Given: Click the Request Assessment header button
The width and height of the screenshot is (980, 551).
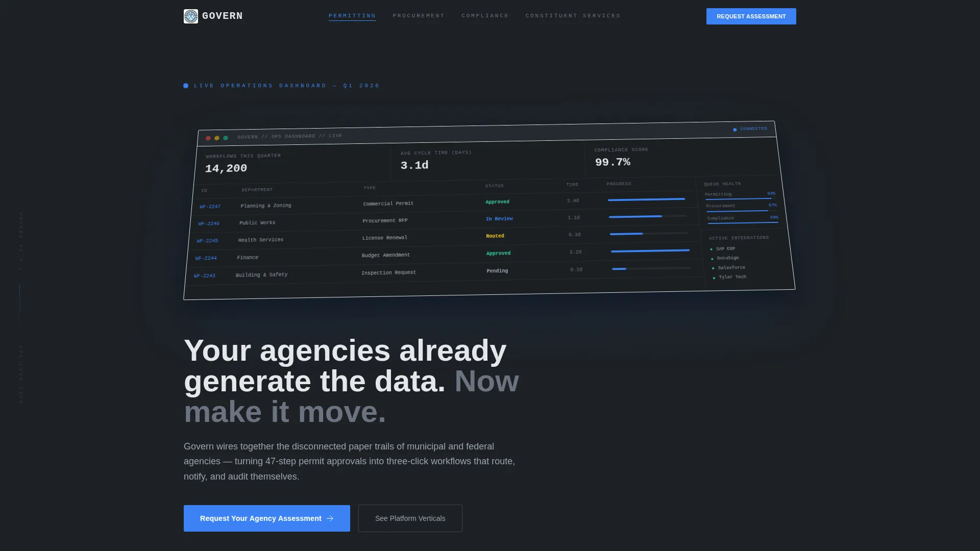Looking at the screenshot, I should [x=751, y=16].
